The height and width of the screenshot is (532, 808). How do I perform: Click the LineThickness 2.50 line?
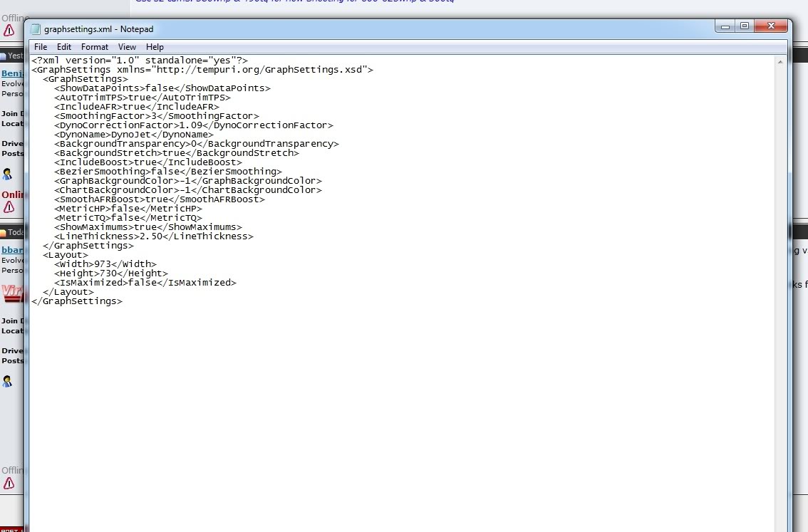(154, 236)
